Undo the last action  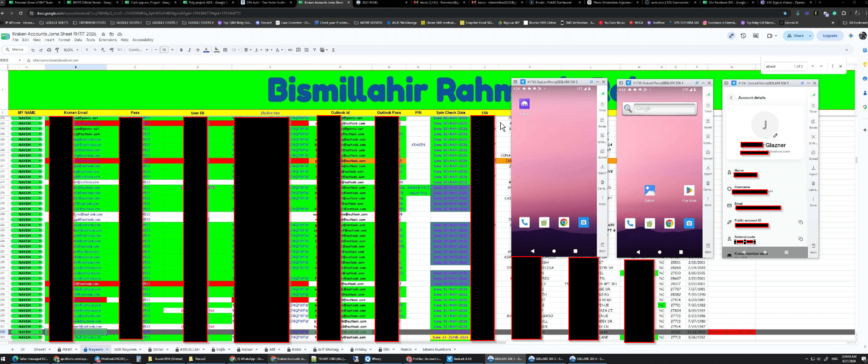33,50
